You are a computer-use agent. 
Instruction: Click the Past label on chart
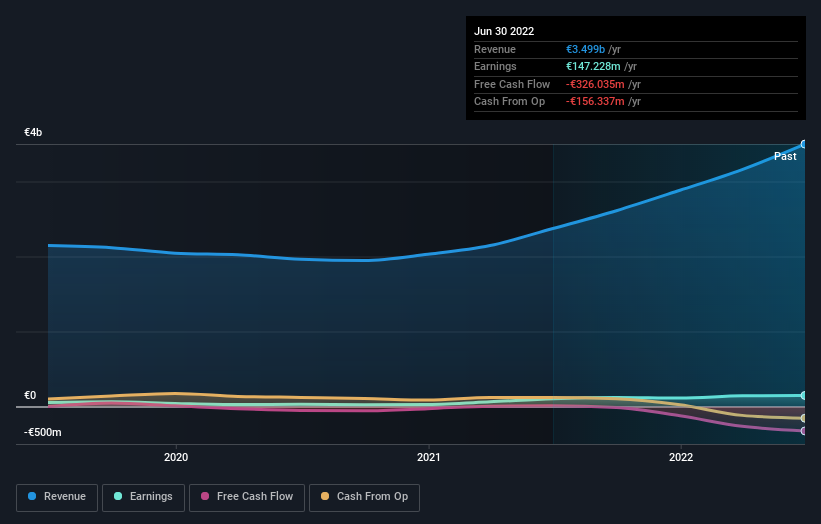[785, 156]
